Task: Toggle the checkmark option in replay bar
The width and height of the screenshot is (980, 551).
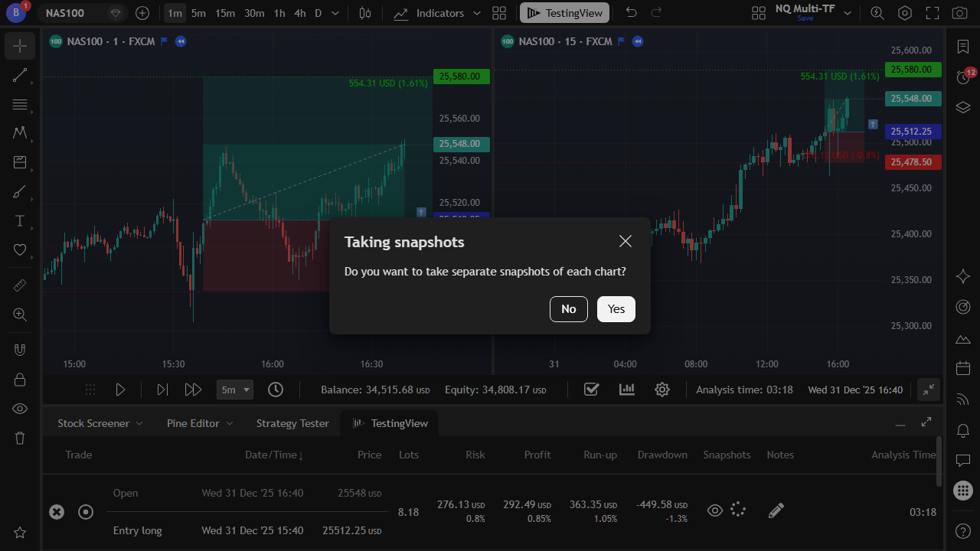Action: [591, 390]
